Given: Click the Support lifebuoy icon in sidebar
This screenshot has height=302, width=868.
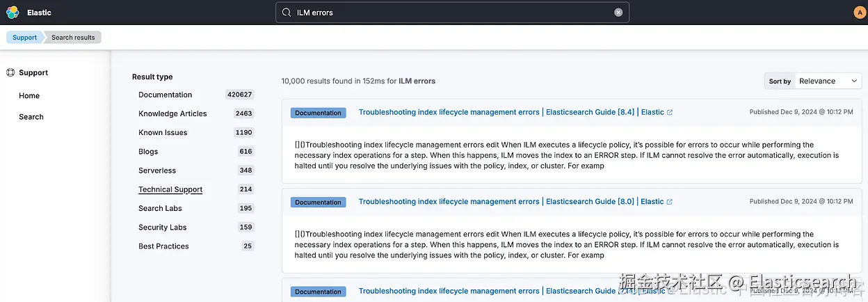Looking at the screenshot, I should 10,72.
